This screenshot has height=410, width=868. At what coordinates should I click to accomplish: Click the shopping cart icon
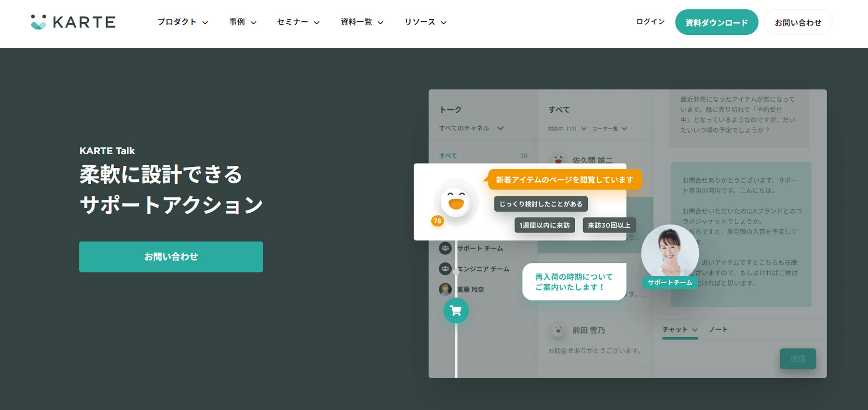point(456,311)
